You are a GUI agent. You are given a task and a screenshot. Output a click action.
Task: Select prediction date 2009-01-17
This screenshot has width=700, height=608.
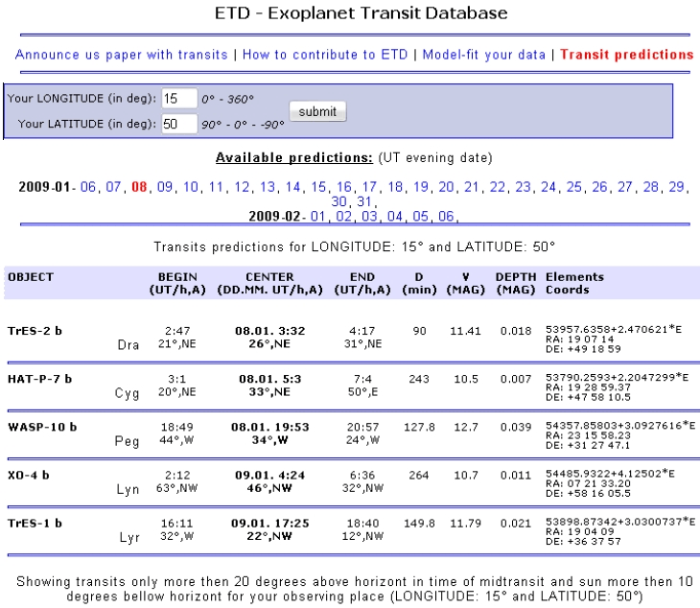click(369, 187)
